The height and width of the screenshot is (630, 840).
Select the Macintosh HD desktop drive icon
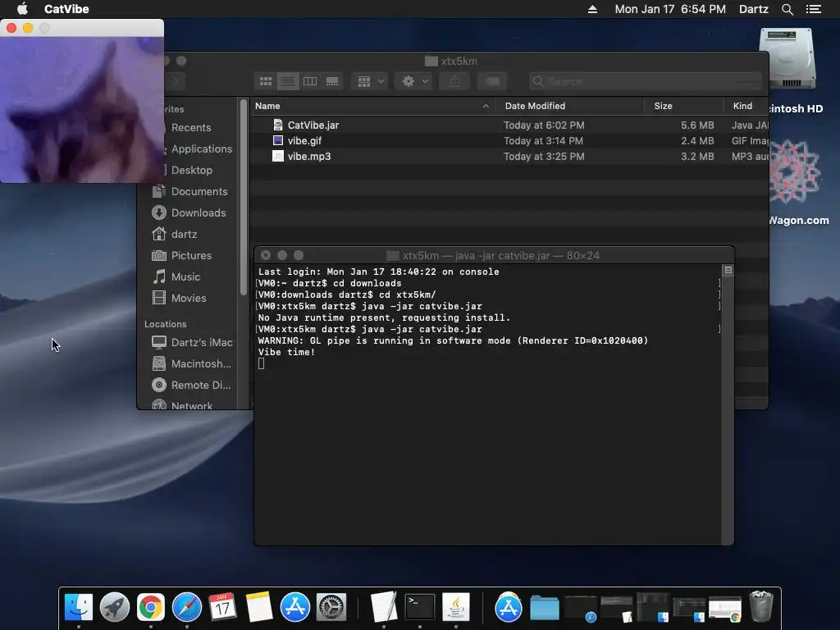pos(789,60)
